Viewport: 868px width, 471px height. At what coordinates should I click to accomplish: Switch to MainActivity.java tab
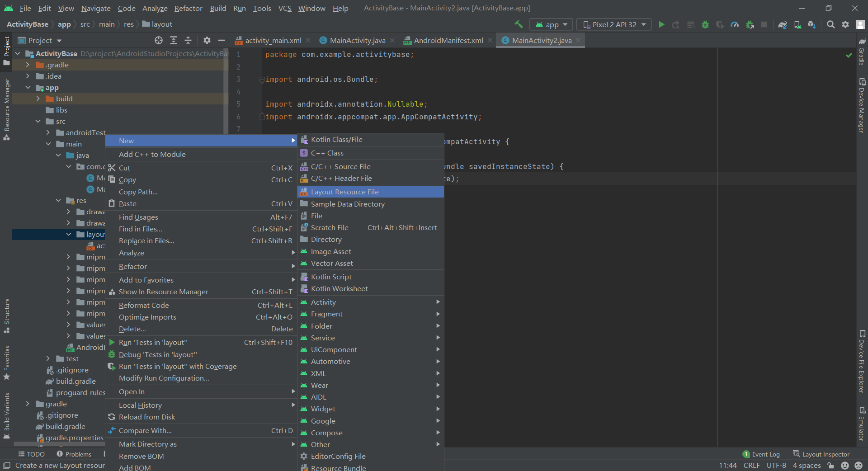click(357, 40)
